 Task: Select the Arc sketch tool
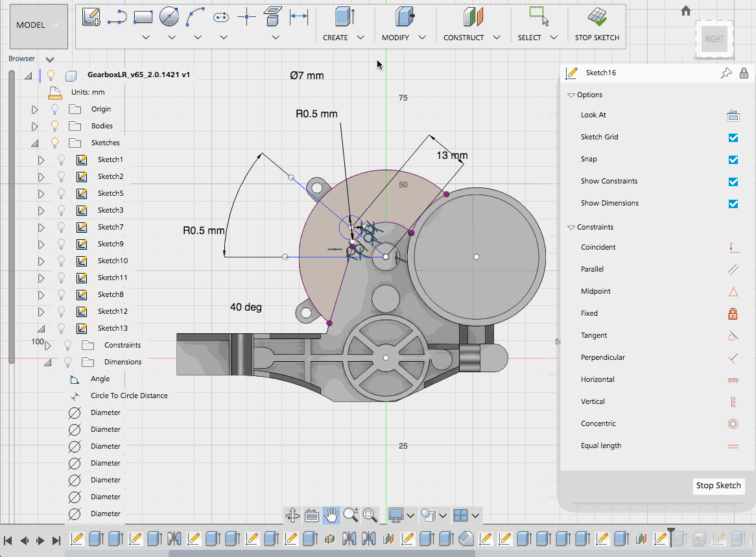pos(195,16)
